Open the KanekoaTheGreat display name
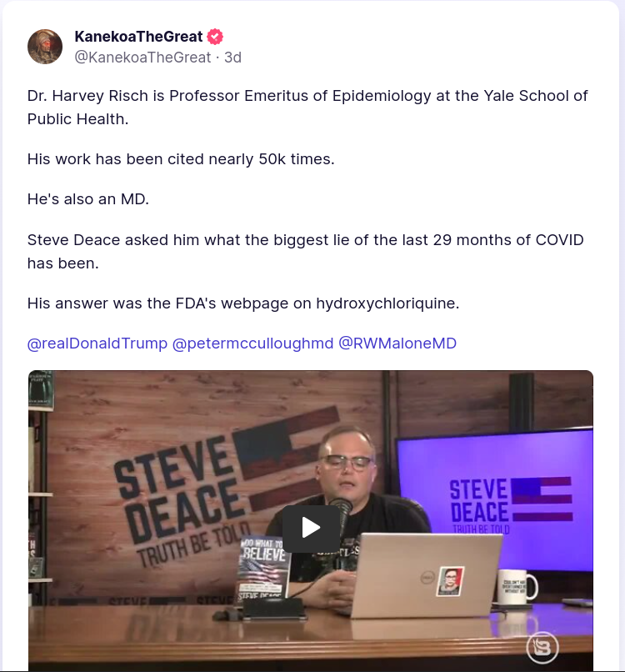This screenshot has width=625, height=672. click(x=138, y=37)
